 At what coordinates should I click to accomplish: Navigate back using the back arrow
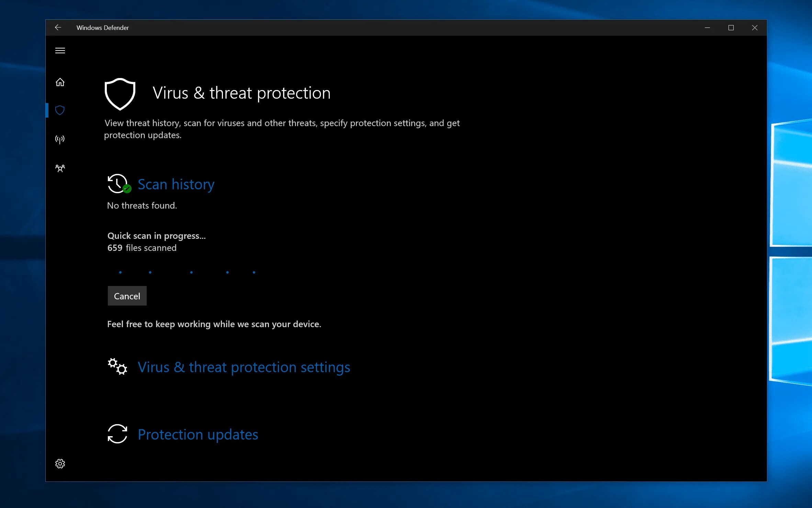click(57, 27)
